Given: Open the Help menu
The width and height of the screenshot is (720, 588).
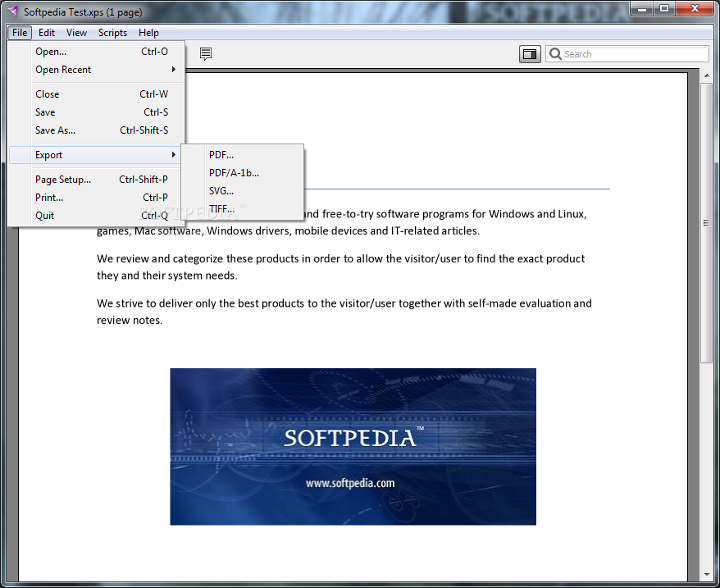Looking at the screenshot, I should 148,33.
